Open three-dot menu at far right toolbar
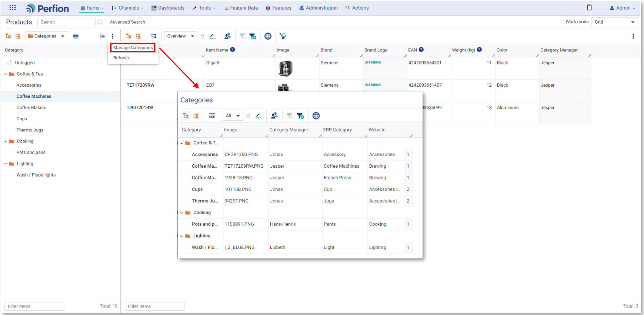 pos(633,36)
